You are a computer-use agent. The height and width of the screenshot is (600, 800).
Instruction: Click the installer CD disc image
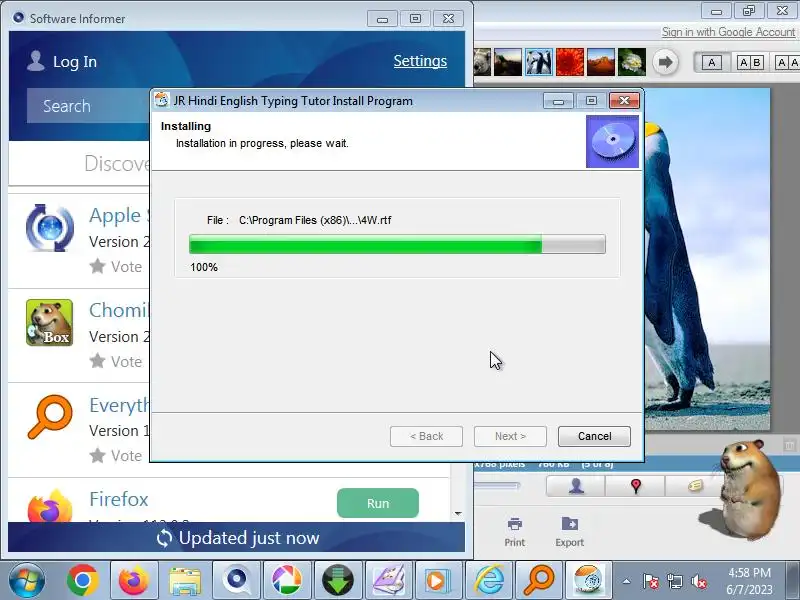pyautogui.click(x=612, y=141)
